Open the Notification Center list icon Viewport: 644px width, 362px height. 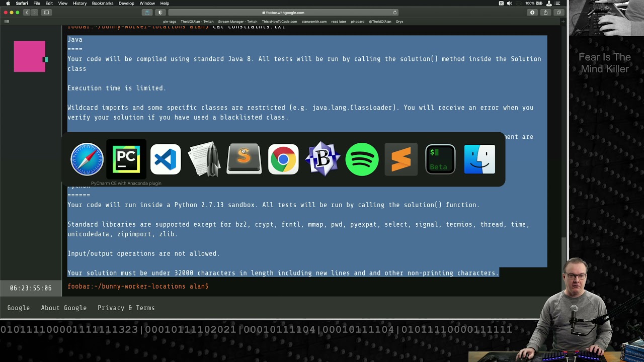(x=557, y=3)
